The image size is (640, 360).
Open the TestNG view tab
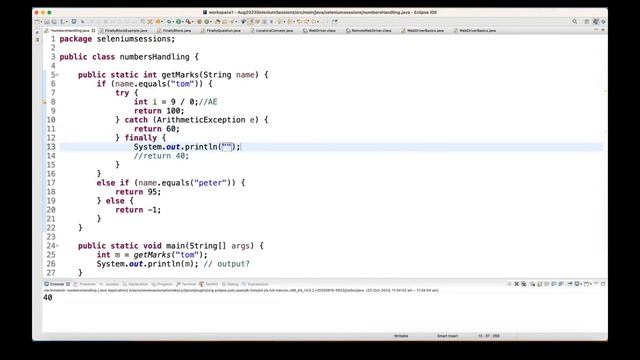point(209,284)
